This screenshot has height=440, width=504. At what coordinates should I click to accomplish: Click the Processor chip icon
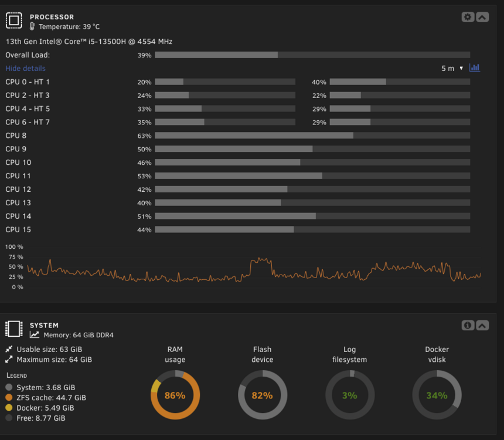tap(14, 21)
